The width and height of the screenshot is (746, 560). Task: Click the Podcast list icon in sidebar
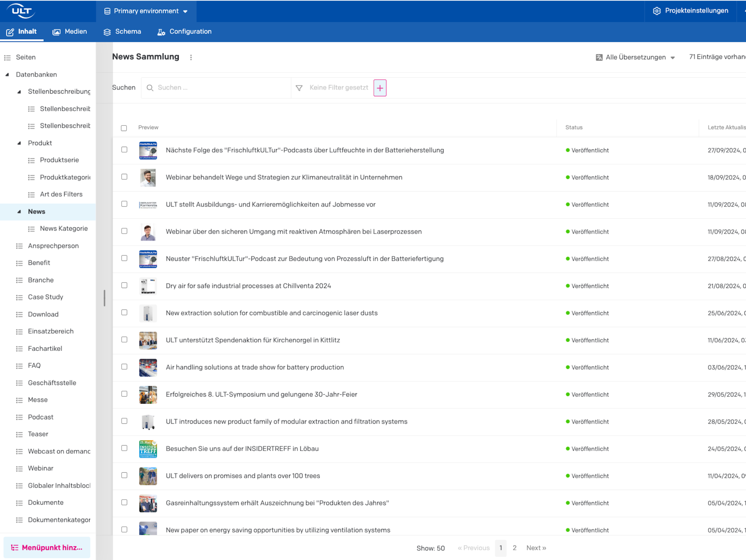coord(19,417)
